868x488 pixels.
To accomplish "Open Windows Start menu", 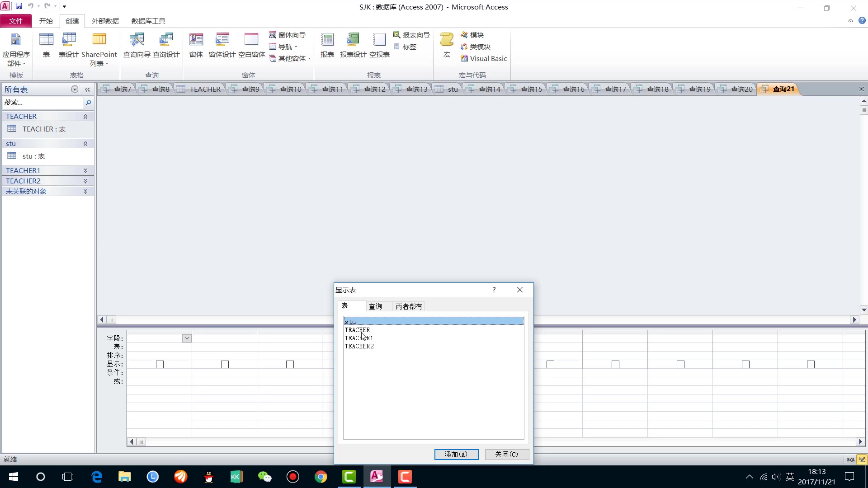I will (x=13, y=477).
